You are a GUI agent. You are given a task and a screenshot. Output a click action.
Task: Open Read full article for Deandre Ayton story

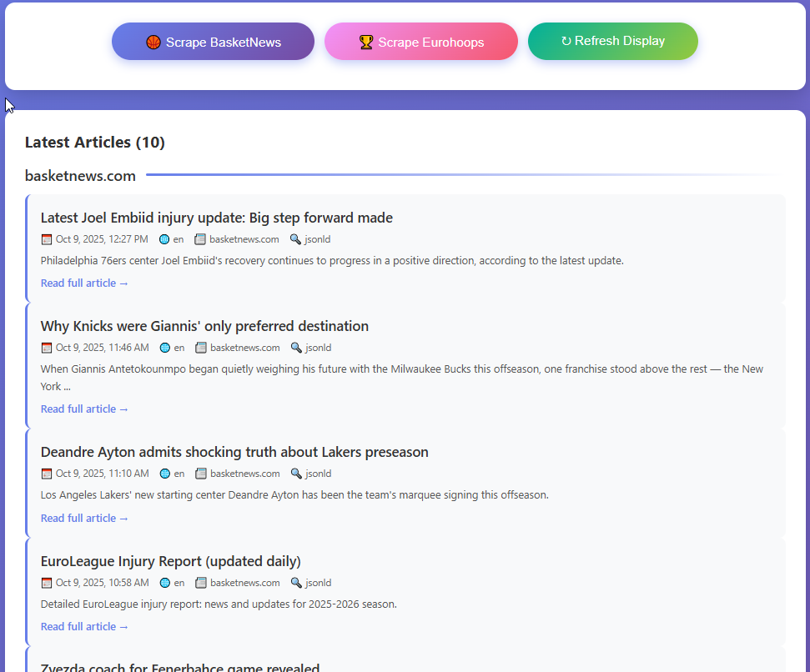[x=84, y=519]
